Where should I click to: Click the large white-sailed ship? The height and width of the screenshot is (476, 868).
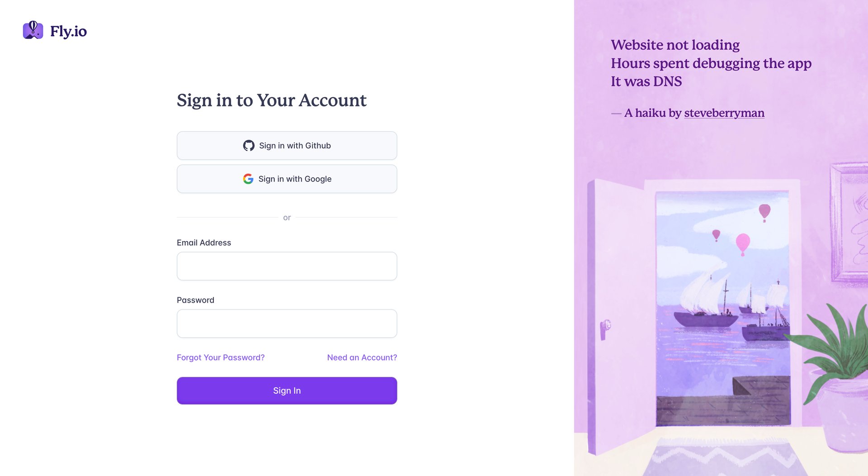(x=705, y=301)
